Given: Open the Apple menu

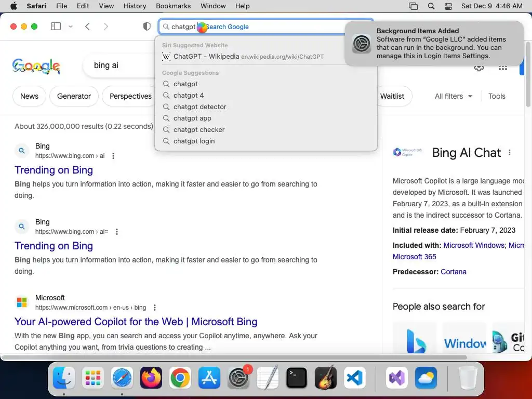Looking at the screenshot, I should 14,6.
